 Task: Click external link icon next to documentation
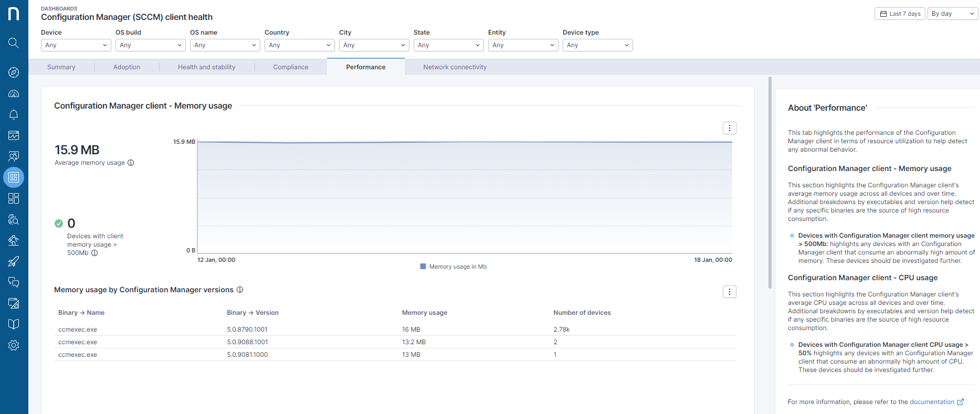pyautogui.click(x=961, y=402)
